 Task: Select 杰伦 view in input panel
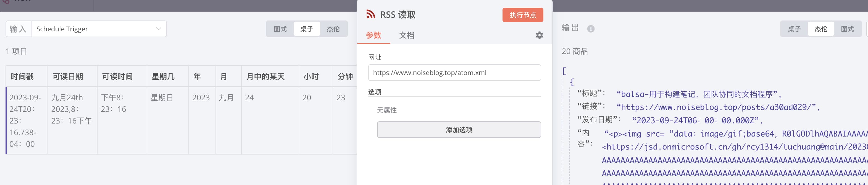click(x=333, y=29)
